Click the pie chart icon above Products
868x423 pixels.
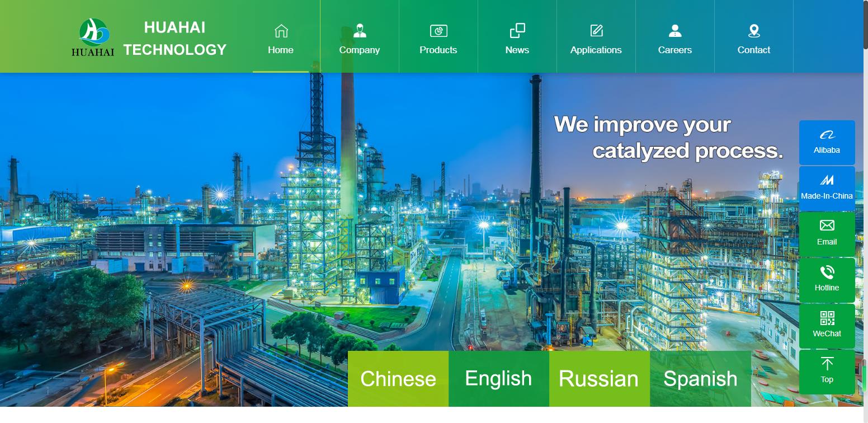tap(438, 31)
